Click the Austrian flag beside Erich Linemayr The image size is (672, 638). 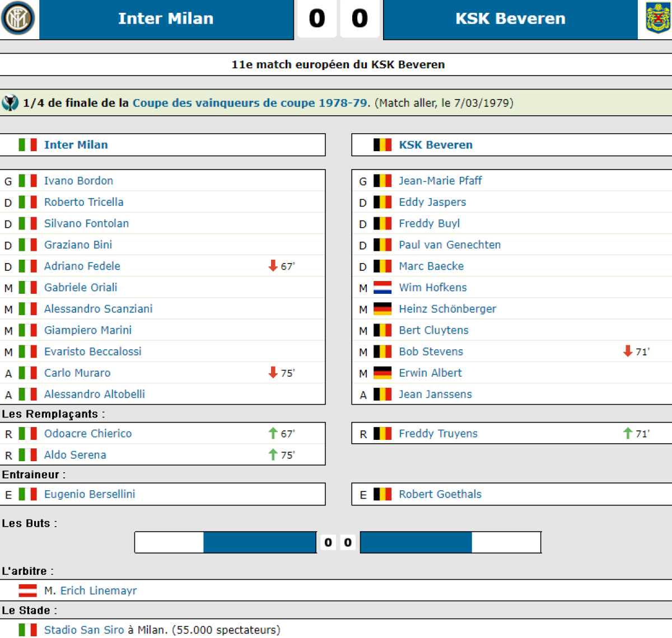point(27,590)
